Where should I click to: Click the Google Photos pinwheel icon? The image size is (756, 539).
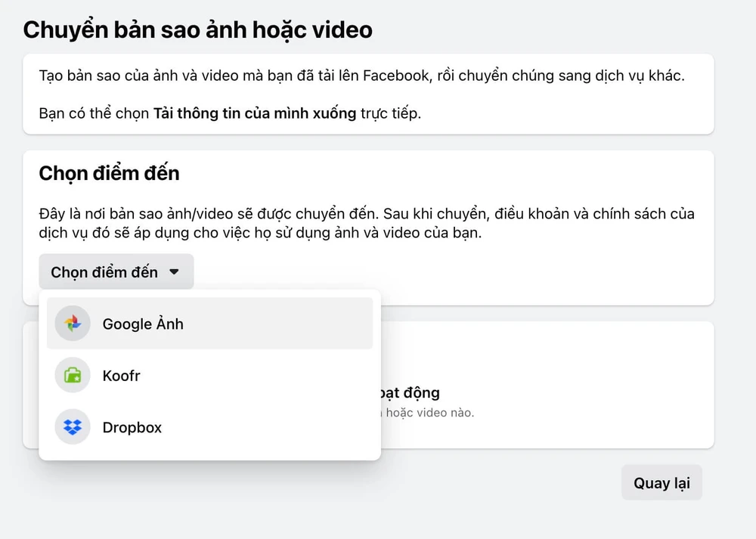[x=73, y=324]
